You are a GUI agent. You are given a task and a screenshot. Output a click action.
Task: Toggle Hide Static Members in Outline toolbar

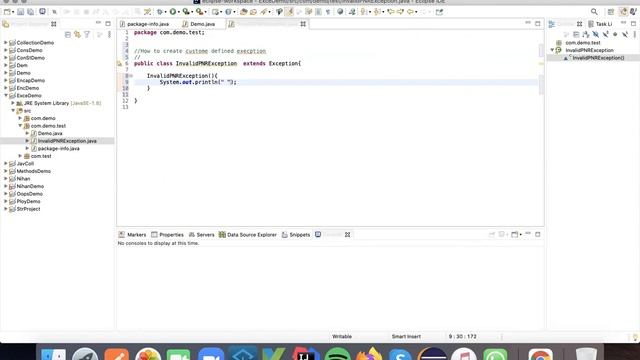[x=605, y=35]
